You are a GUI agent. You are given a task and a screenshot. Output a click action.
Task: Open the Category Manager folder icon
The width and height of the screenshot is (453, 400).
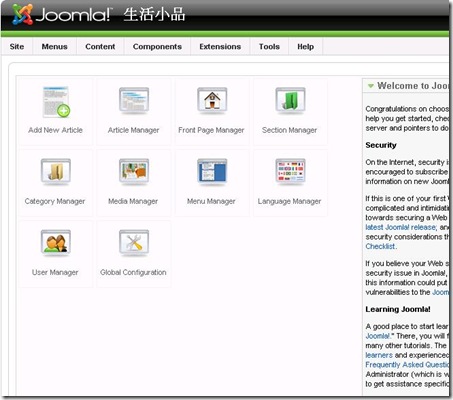(56, 171)
